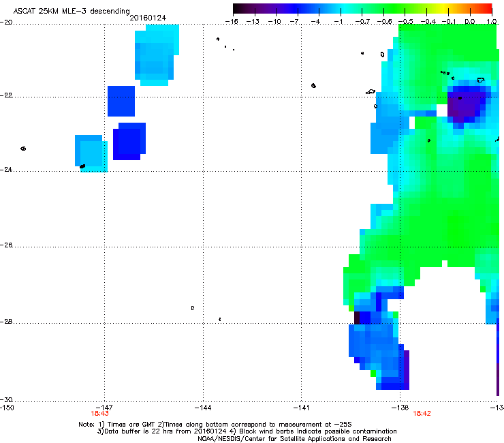
Task: Click the "-0.1" color scale label
Action: click(x=449, y=22)
